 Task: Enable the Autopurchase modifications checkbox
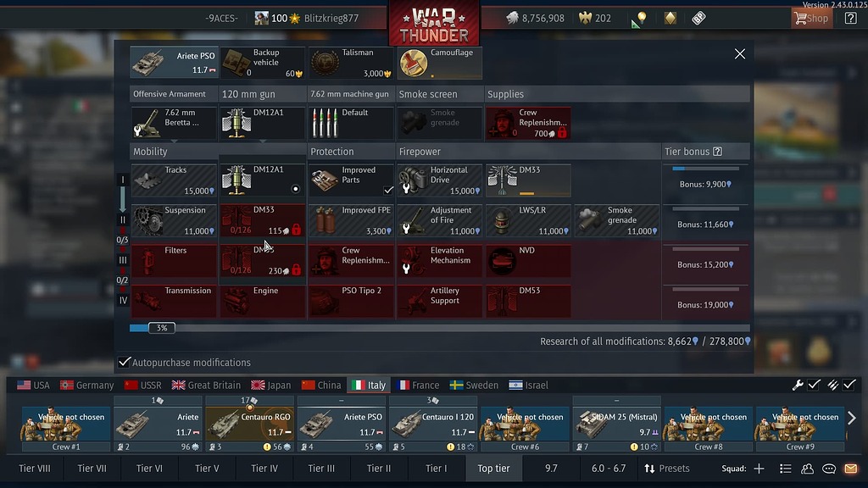[124, 362]
